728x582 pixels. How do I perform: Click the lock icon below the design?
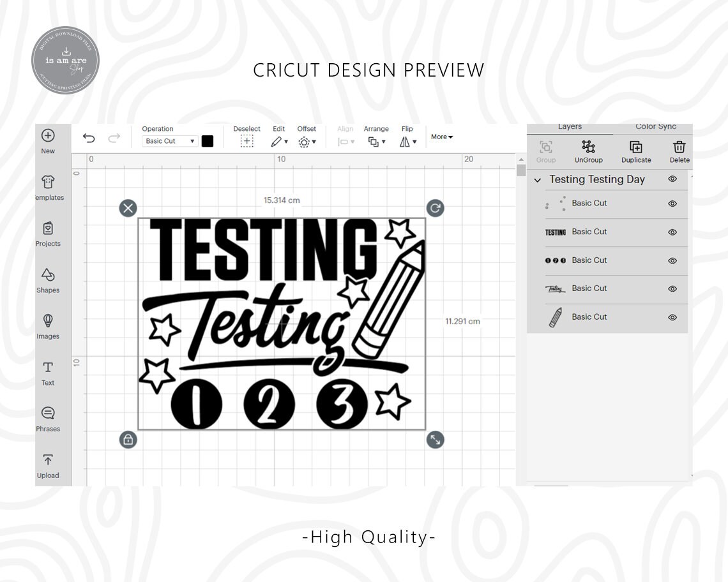click(x=128, y=440)
